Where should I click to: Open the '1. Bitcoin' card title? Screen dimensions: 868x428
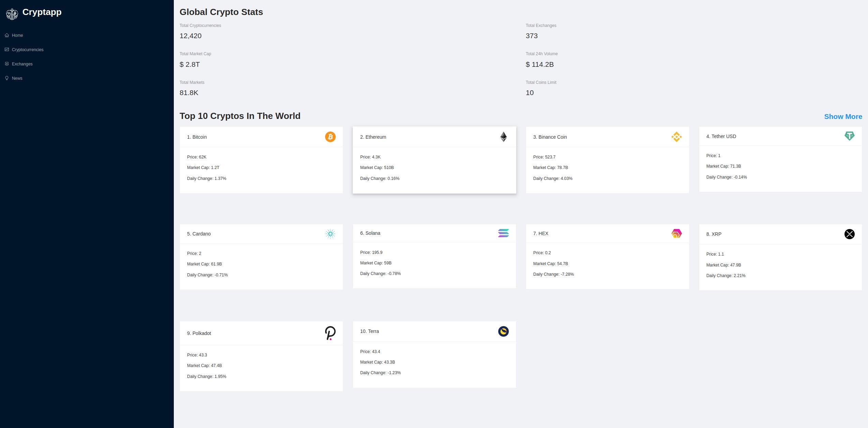(197, 137)
